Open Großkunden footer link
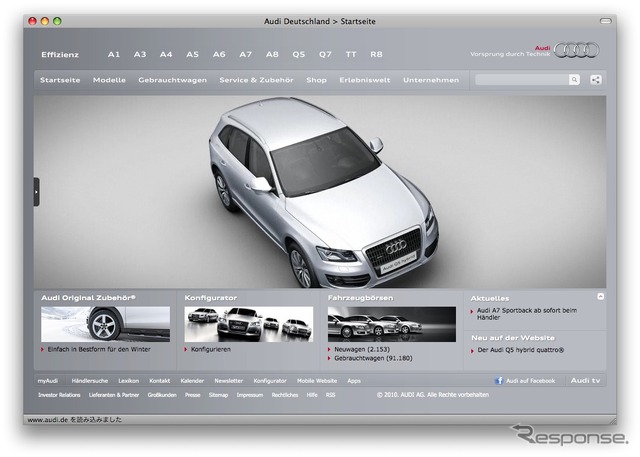The image size is (640, 457). pos(162,395)
